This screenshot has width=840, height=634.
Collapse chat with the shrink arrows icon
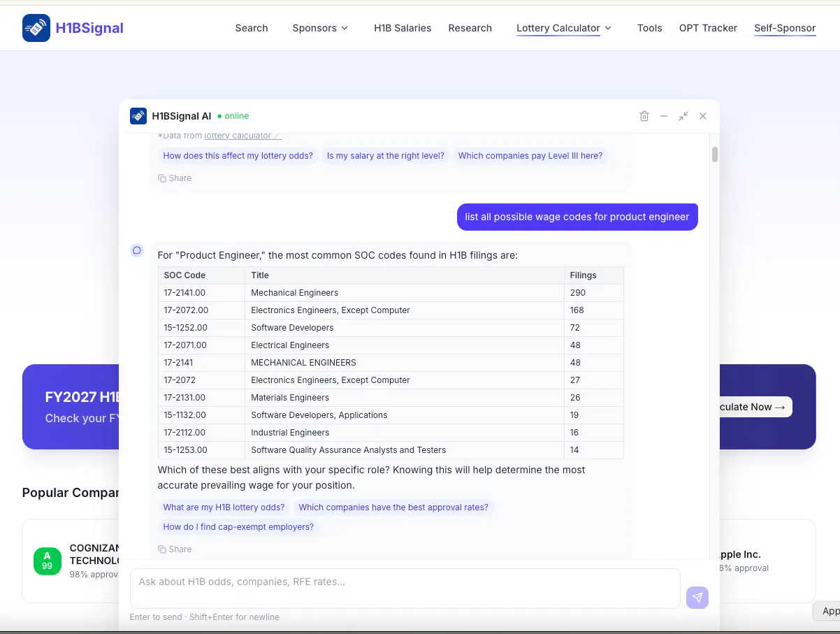point(683,116)
